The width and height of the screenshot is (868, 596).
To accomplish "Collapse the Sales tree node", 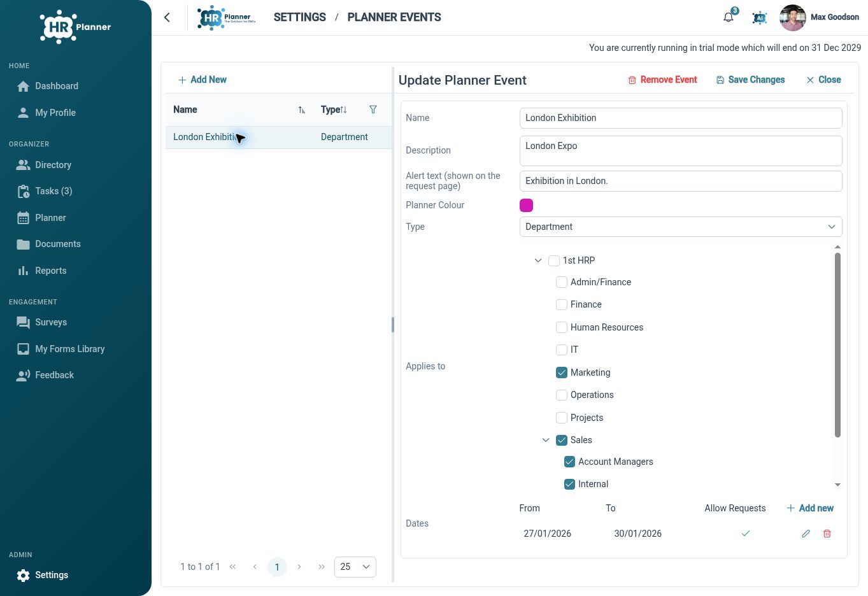I will click(546, 440).
